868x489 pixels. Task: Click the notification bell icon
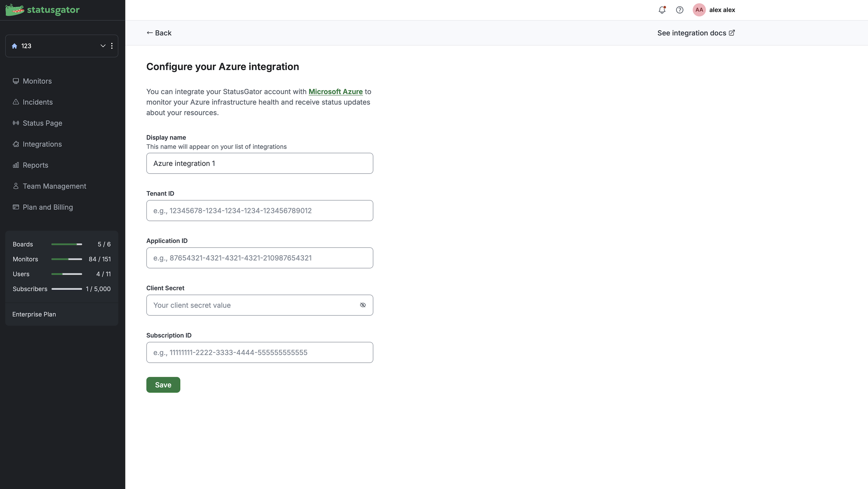point(662,10)
